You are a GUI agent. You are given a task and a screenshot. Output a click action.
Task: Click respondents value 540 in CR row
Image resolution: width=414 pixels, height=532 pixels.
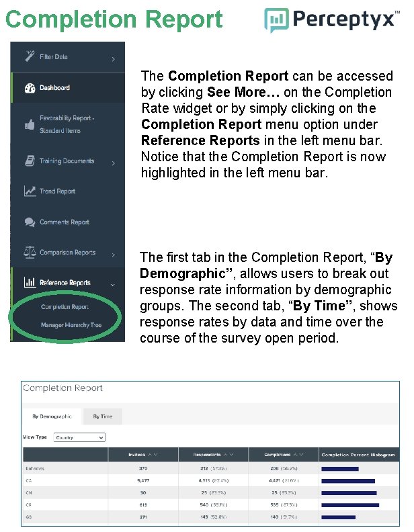pos(204,505)
